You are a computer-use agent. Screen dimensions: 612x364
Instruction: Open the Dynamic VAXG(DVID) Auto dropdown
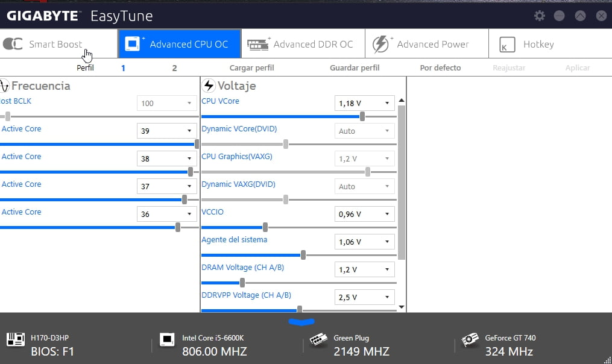coord(365,186)
